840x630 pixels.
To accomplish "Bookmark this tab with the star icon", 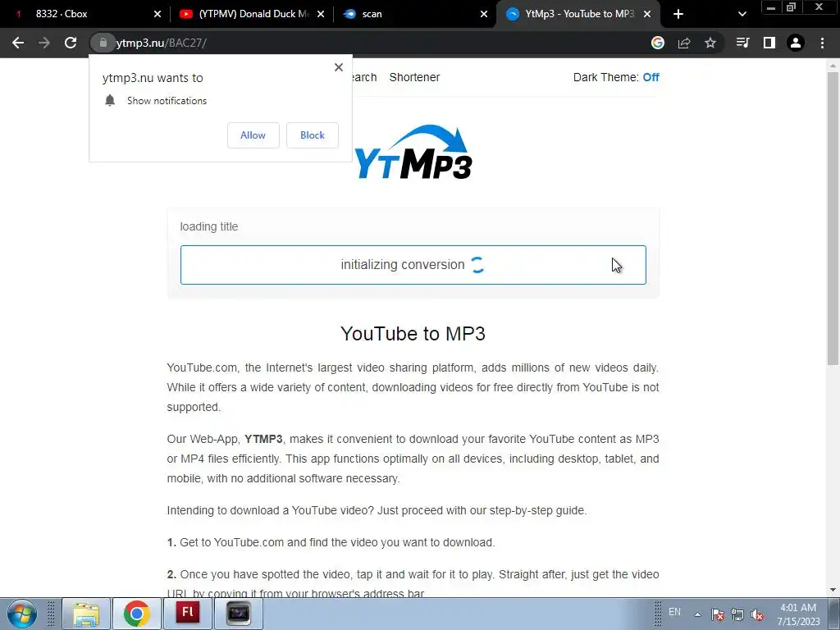I will [710, 43].
